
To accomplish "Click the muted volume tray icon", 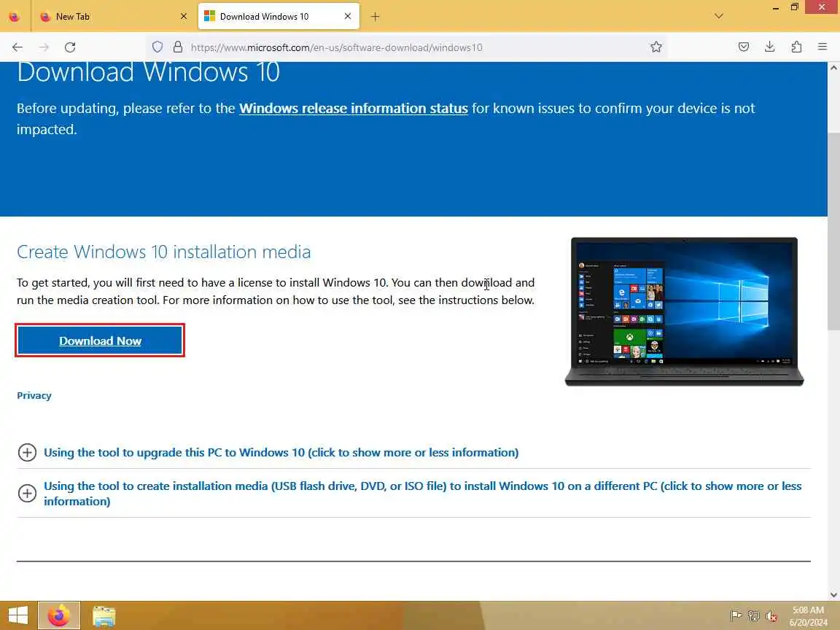I will point(771,616).
